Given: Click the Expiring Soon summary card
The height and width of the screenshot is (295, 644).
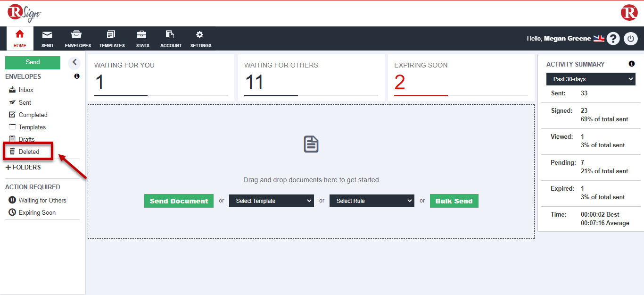Looking at the screenshot, I should [x=461, y=78].
